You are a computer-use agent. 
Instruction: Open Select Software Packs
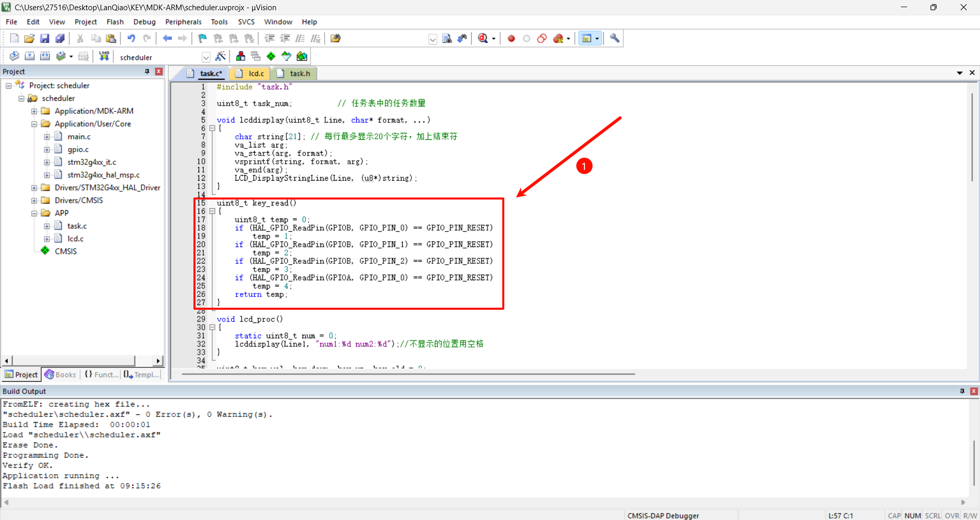286,56
